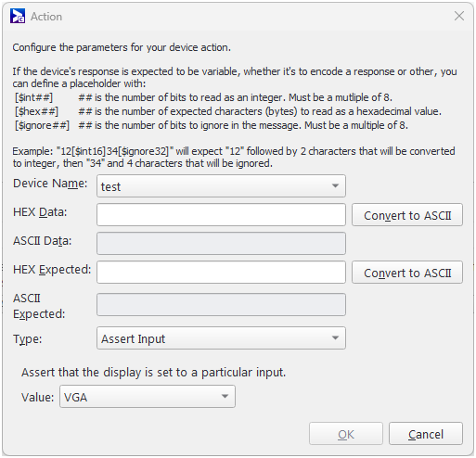This screenshot has width=476, height=458.
Task: Click the application icon in the title bar
Action: point(18,16)
